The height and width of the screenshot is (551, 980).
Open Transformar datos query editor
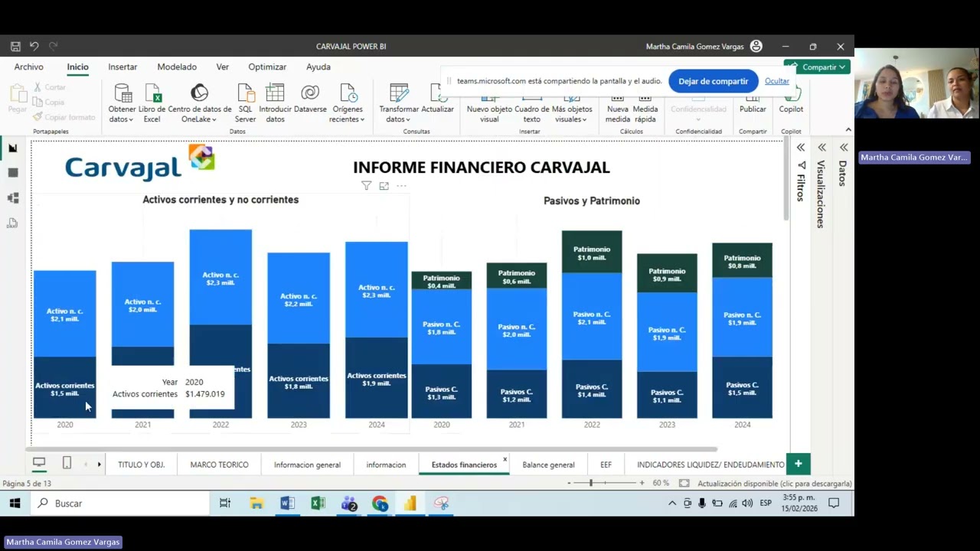[399, 103]
